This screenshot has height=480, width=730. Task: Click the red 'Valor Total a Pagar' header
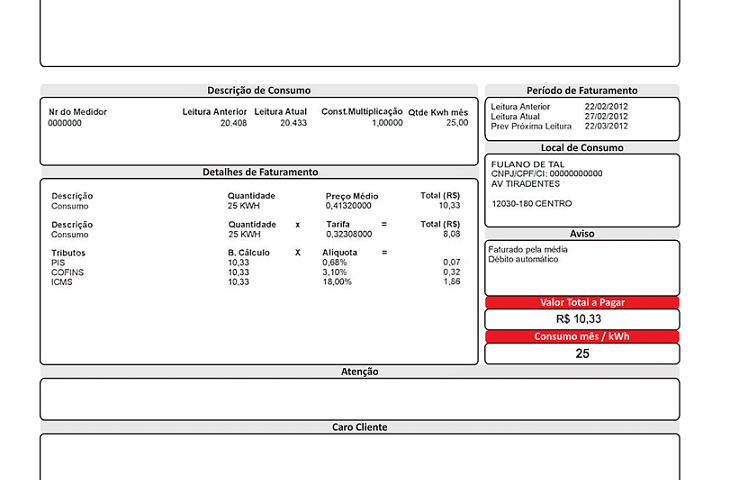click(582, 302)
